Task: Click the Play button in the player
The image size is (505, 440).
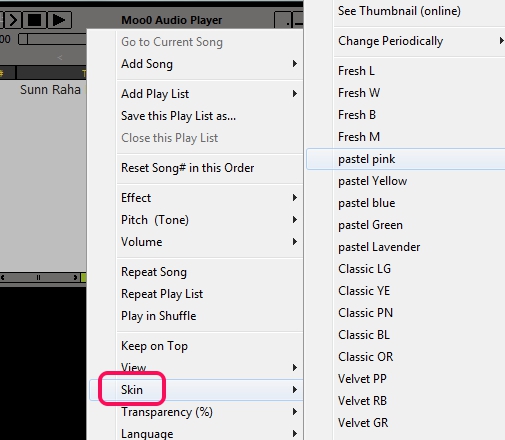Action: (x=59, y=20)
